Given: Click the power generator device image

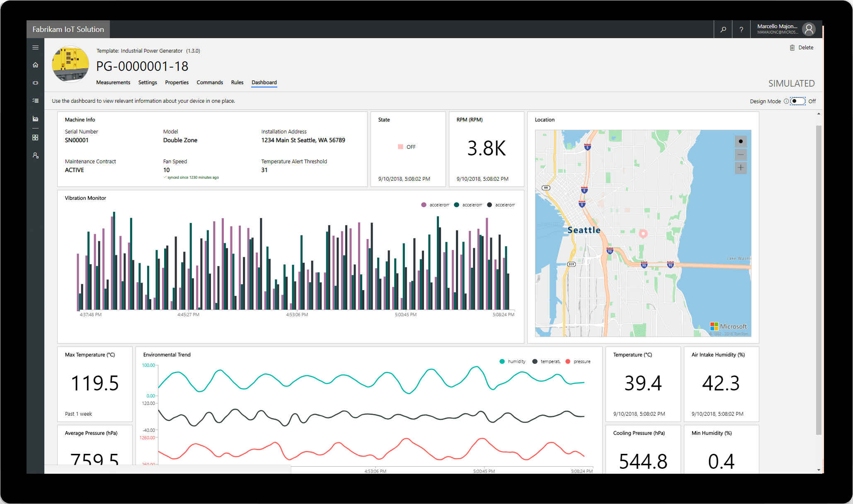Looking at the screenshot, I should coord(70,64).
